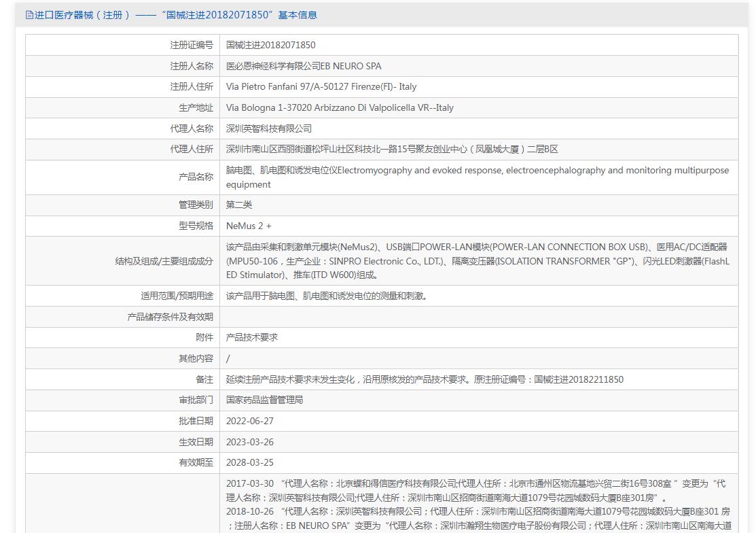Select registration number value 国械注进20182071850
This screenshot has width=756, height=533.
270,45
